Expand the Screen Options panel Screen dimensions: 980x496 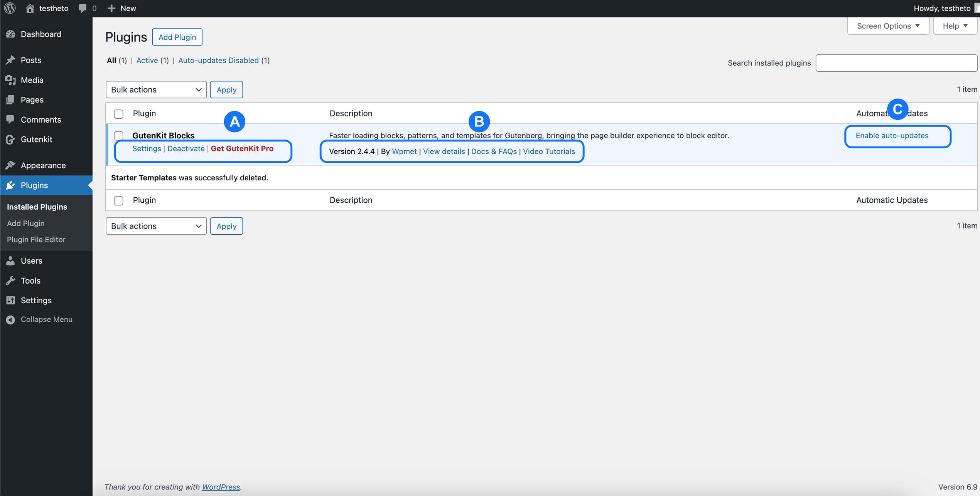(888, 26)
